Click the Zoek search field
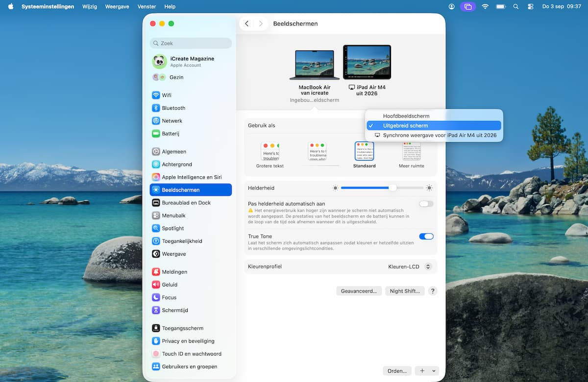This screenshot has height=382, width=588. pyautogui.click(x=191, y=43)
